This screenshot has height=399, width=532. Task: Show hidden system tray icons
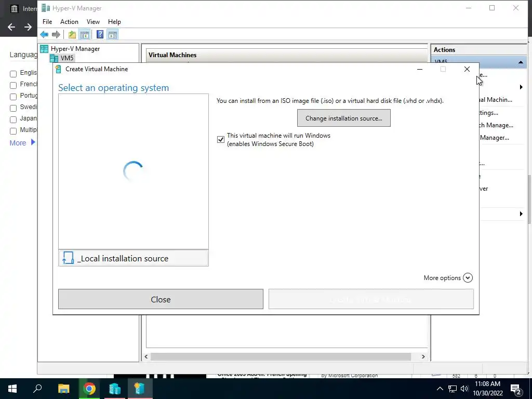point(440,389)
